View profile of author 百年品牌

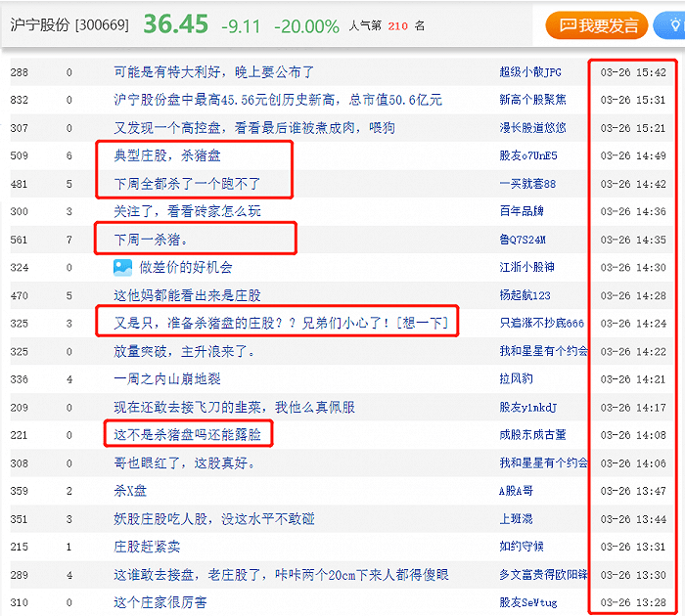pos(521,211)
